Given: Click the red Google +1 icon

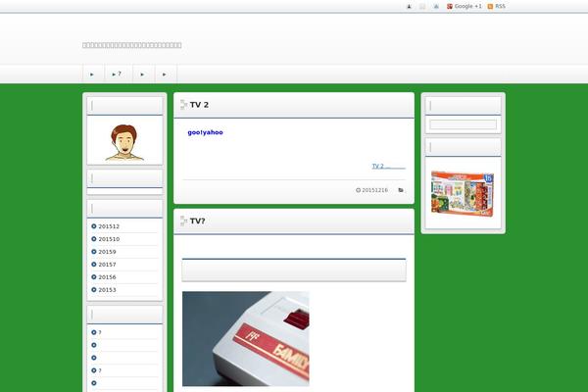Looking at the screenshot, I should tap(450, 7).
